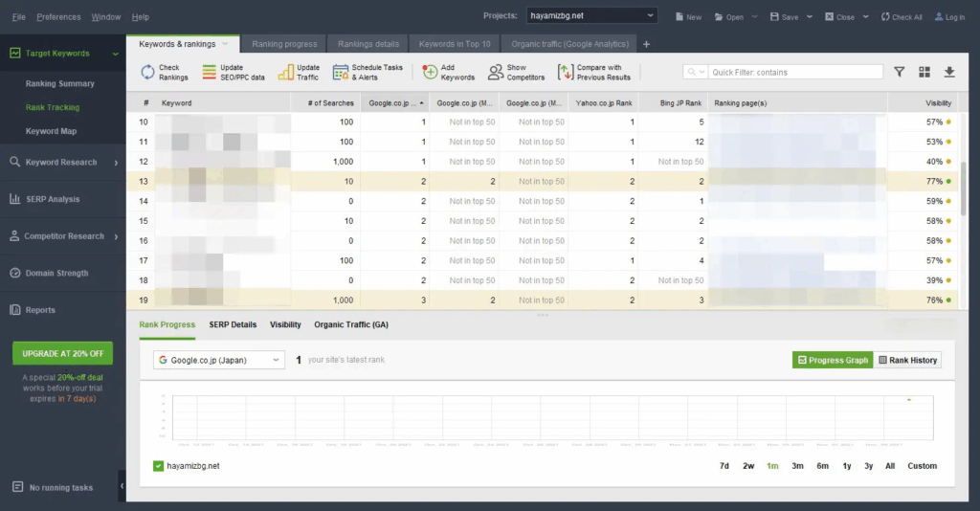Screen dimensions: 980x511
Task: Click the filter funnel icon
Action: (x=900, y=72)
